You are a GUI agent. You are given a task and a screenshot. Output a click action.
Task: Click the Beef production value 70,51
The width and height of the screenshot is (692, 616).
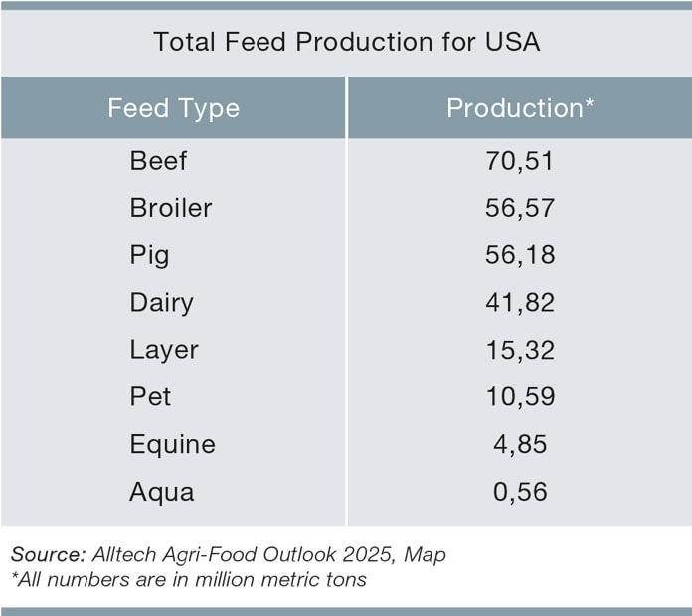click(519, 161)
